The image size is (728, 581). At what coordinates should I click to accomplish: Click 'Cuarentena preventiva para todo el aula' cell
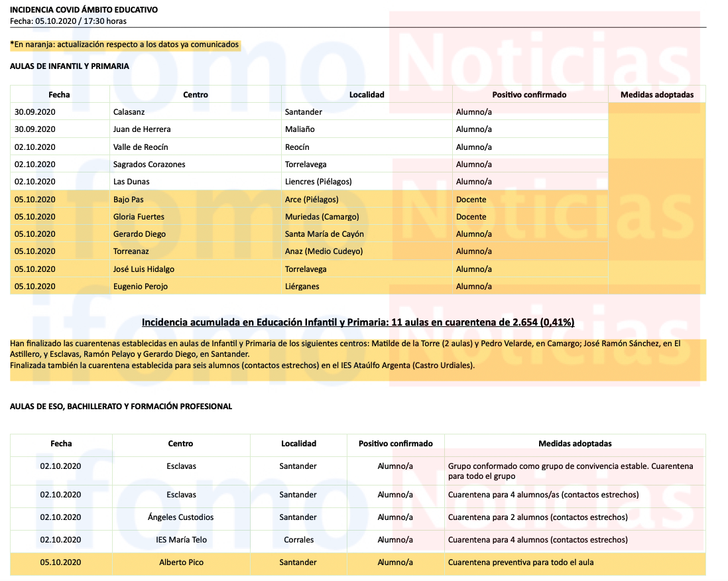(x=520, y=562)
